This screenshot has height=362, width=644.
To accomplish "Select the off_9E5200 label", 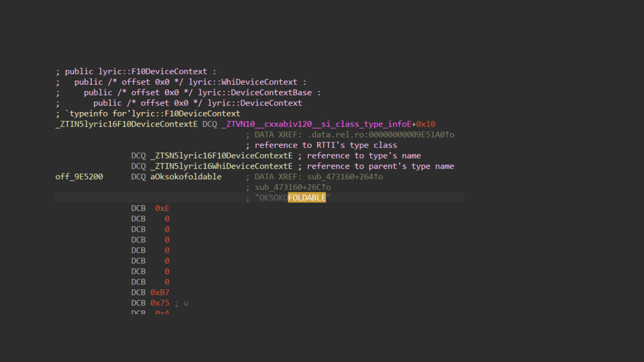I will pos(79,176).
